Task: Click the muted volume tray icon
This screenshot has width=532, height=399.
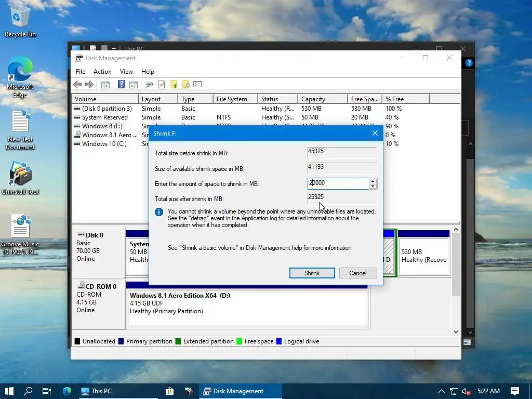Action: pyautogui.click(x=466, y=391)
